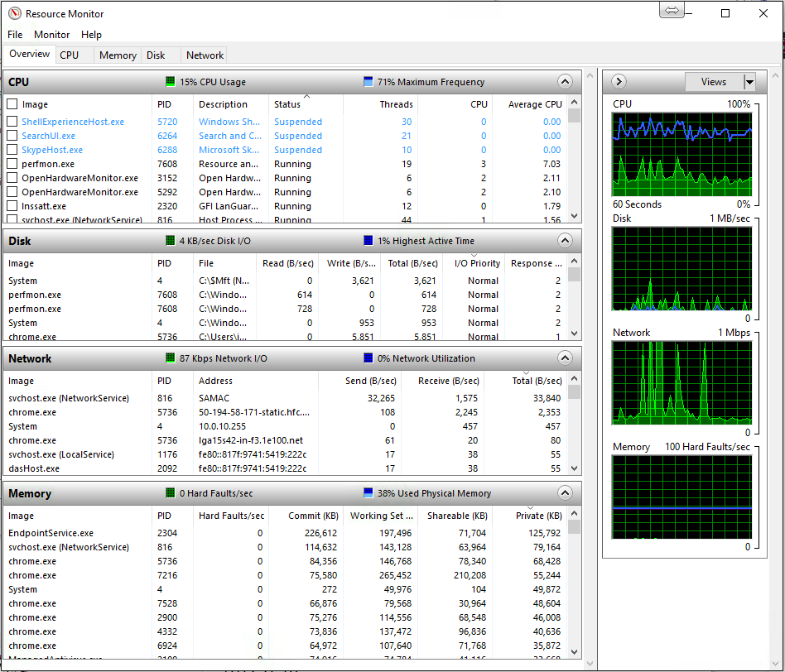
Task: Click the blue Highest Active Time indicator icon
Action: point(368,241)
